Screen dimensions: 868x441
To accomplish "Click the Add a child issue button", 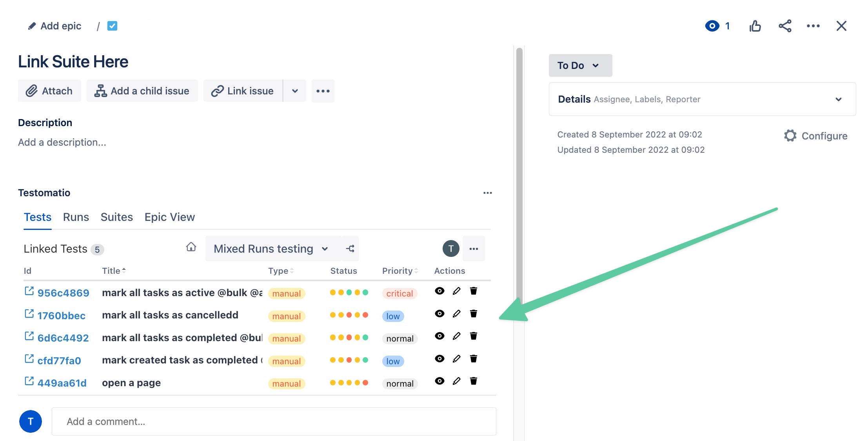I will (x=142, y=90).
